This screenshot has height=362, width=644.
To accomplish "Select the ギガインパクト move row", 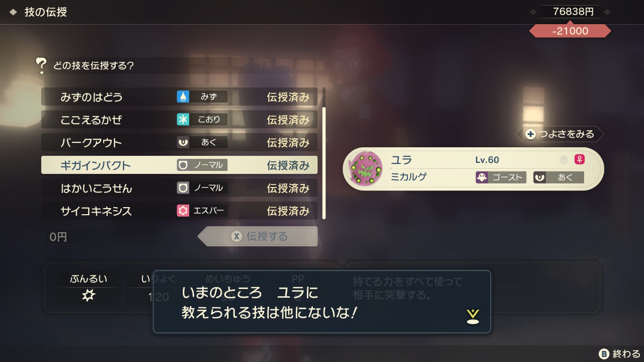I will (x=179, y=165).
